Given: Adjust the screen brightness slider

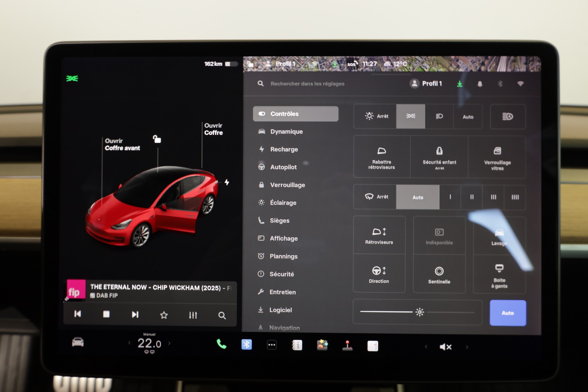Looking at the screenshot, I should (419, 312).
